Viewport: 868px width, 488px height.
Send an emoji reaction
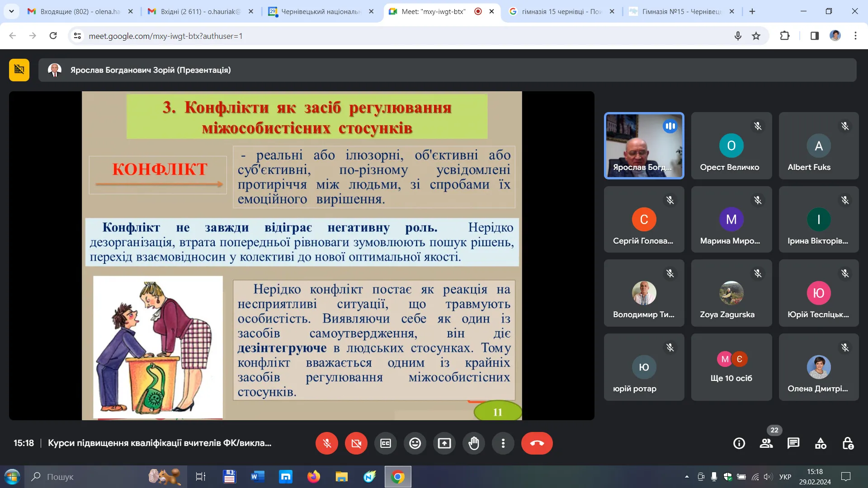point(415,443)
